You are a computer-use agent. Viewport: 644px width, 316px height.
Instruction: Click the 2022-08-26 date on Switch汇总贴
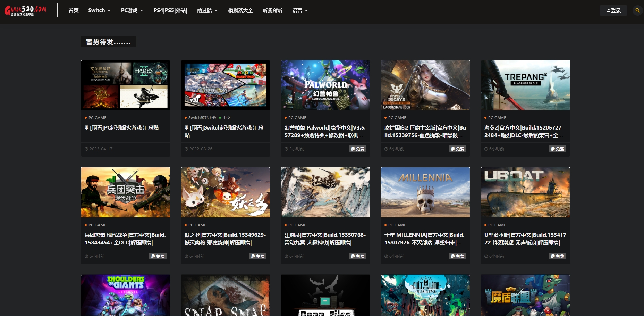[x=198, y=149]
